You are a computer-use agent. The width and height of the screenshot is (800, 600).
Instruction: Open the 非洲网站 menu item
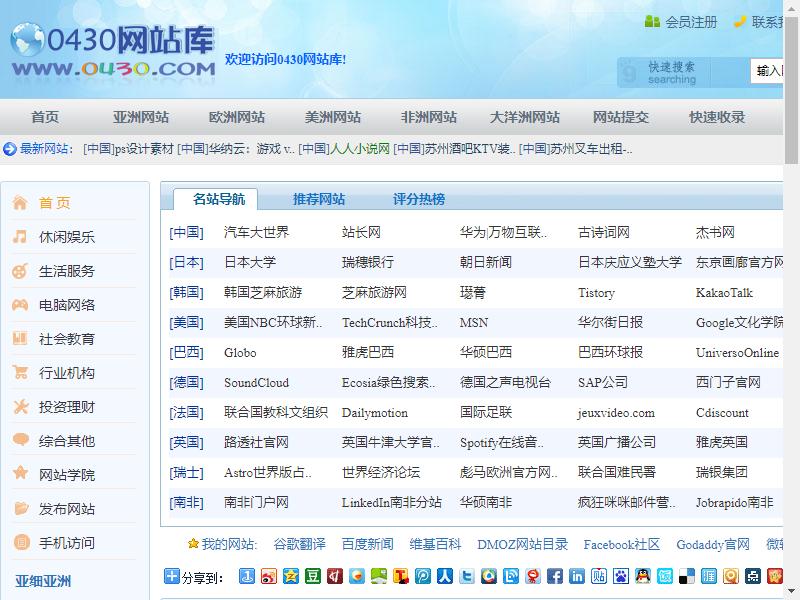(x=429, y=117)
